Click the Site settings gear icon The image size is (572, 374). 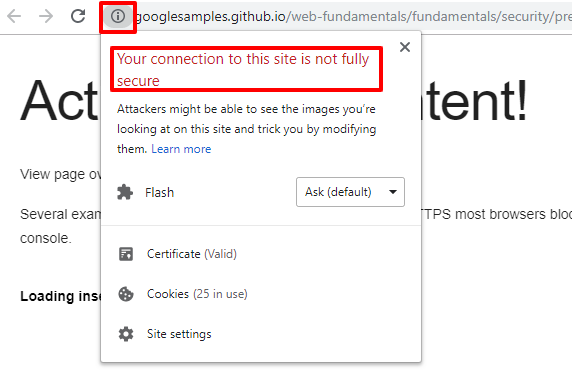126,334
